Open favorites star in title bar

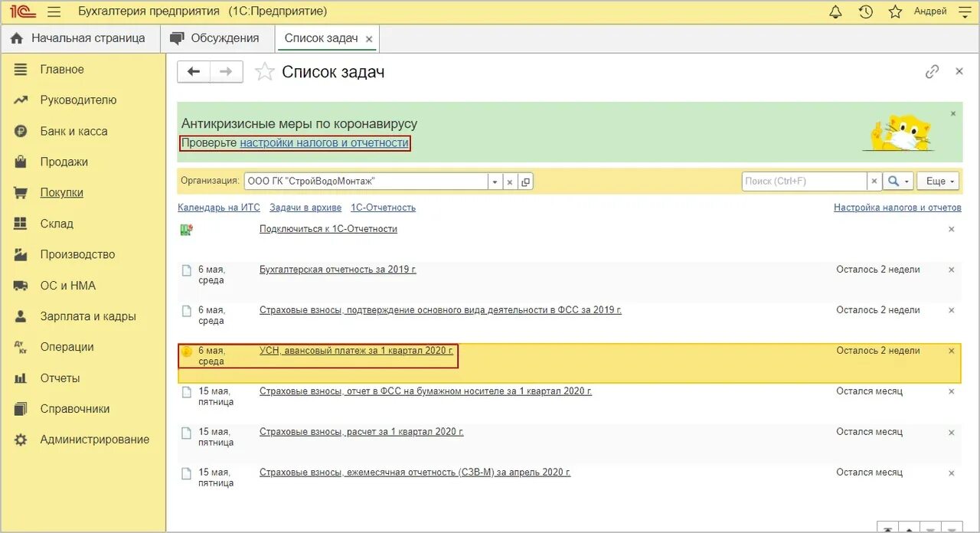click(x=895, y=11)
